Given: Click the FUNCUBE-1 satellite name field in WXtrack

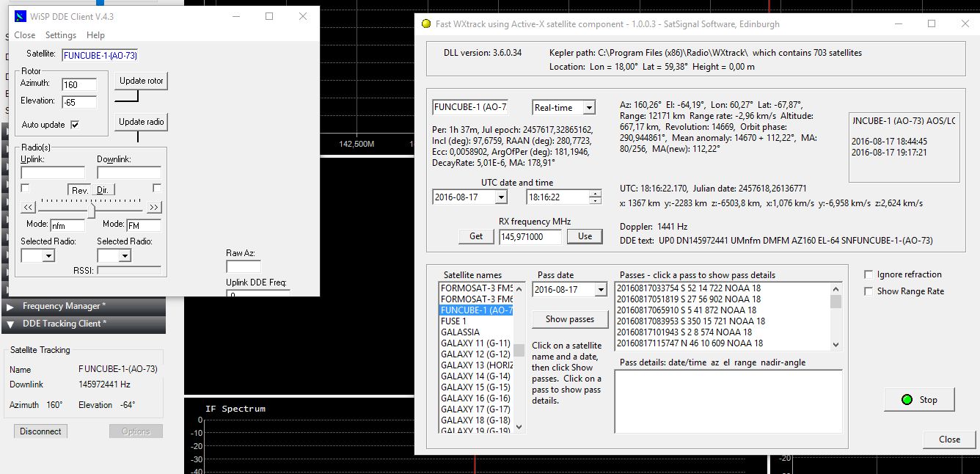Looking at the screenshot, I should click(470, 107).
